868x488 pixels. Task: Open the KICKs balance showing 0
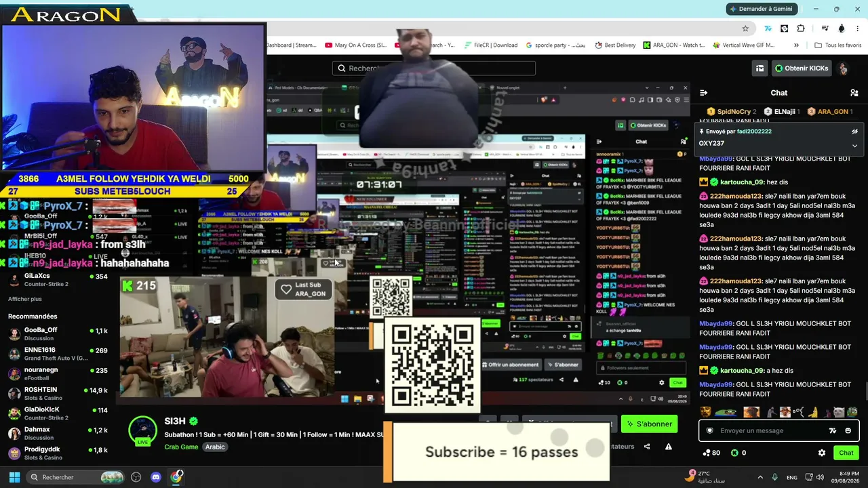click(x=738, y=453)
